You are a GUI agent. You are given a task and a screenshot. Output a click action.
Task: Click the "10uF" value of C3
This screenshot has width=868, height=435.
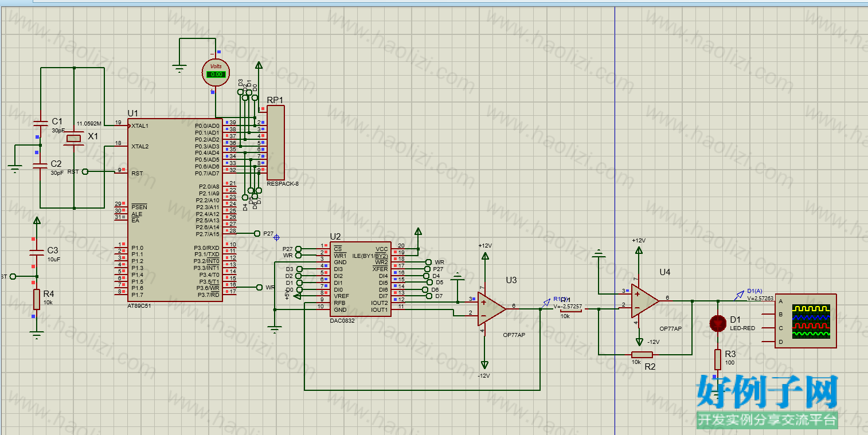tap(53, 260)
